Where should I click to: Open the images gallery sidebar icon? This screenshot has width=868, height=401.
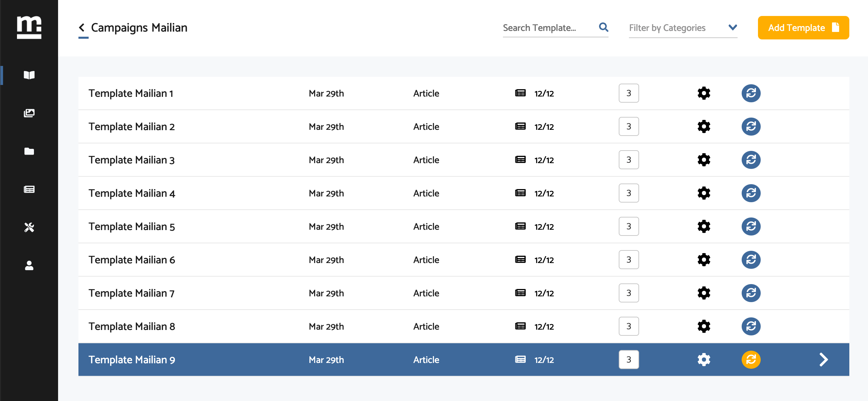[x=29, y=113]
